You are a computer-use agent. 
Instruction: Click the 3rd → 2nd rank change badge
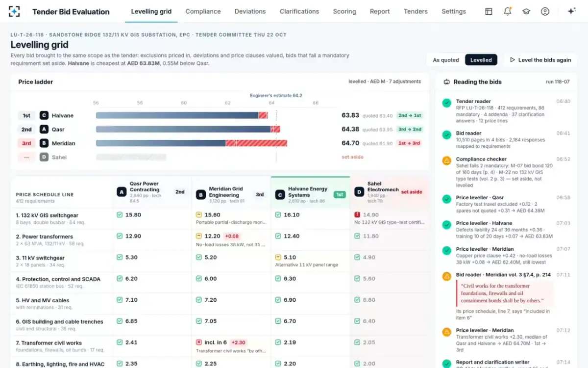(x=410, y=130)
